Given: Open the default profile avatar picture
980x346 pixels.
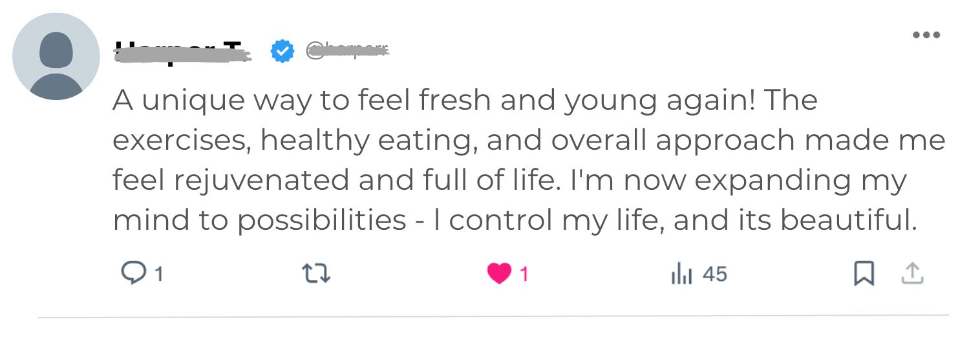Looking at the screenshot, I should pyautogui.click(x=56, y=57).
